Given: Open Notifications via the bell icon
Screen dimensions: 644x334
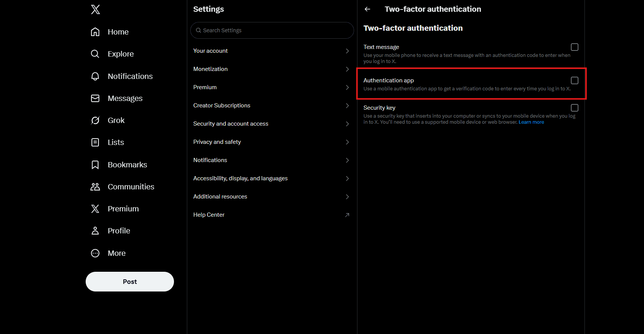Looking at the screenshot, I should tap(95, 76).
